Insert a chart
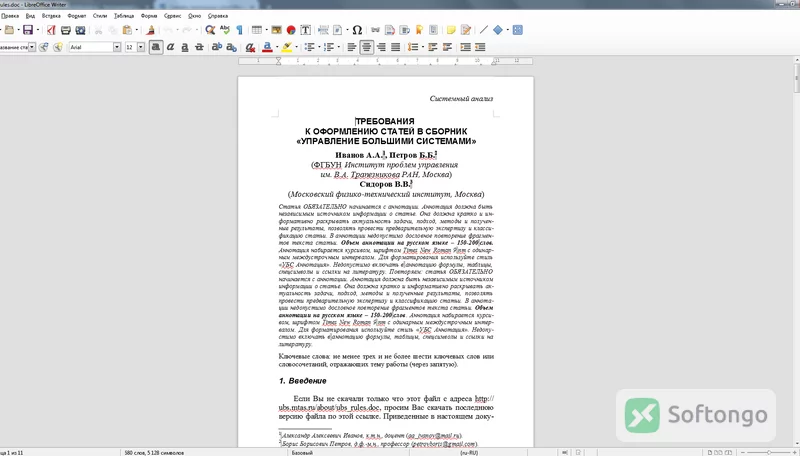 tap(291, 30)
